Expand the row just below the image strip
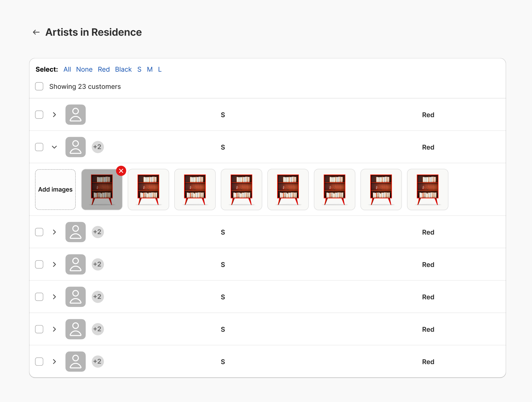Image resolution: width=532 pixels, height=402 pixels. [x=54, y=232]
